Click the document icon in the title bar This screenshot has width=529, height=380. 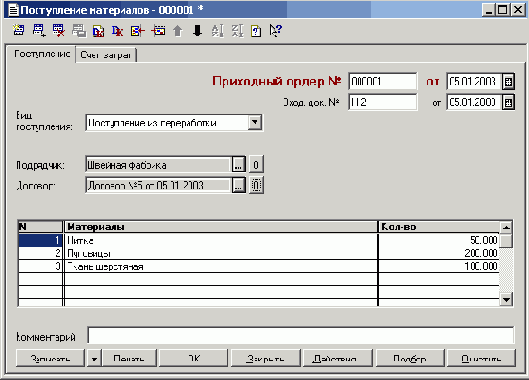pos(13,10)
